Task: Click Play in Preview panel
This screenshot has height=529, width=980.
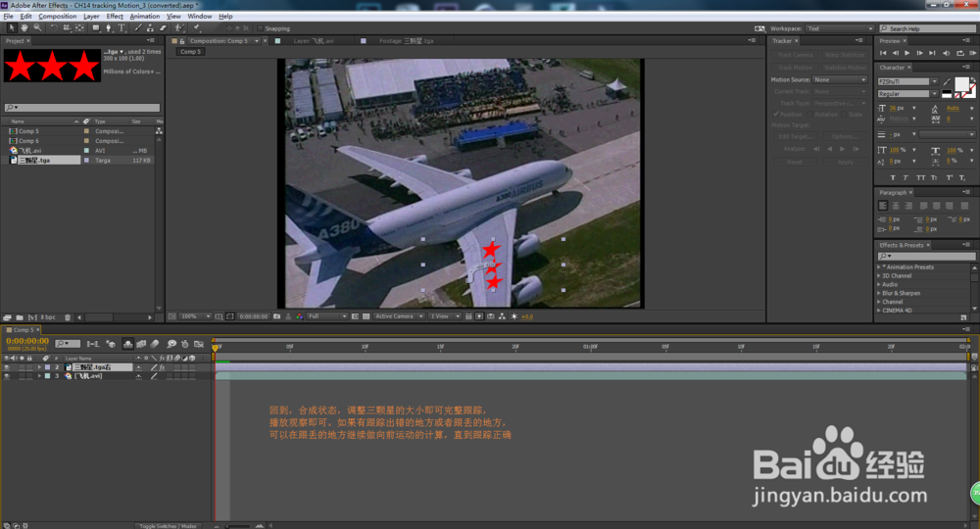Action: (907, 53)
